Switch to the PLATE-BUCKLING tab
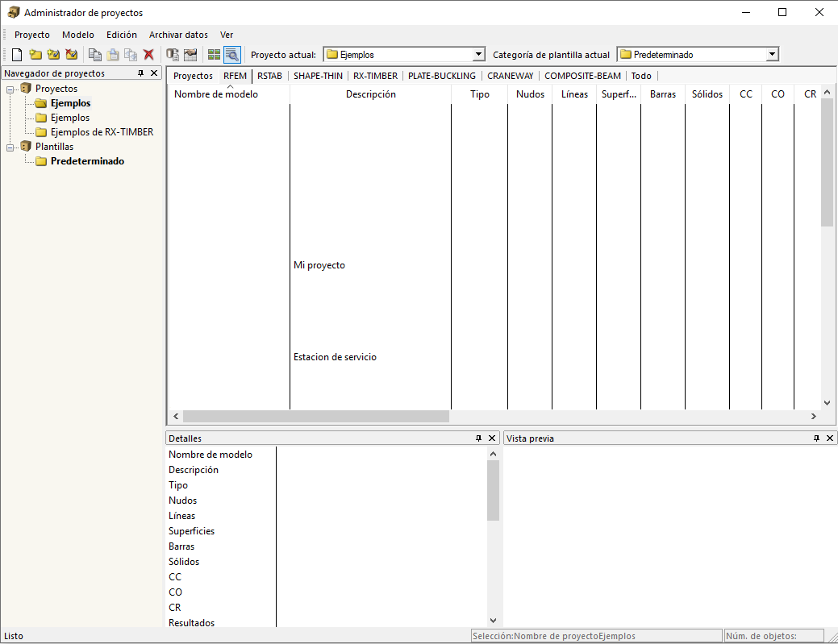This screenshot has width=838, height=644. [442, 76]
